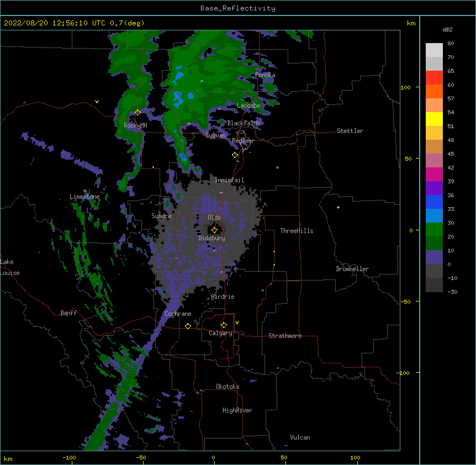Select the magenta 39–42 dBZ legend swatch
476x465 pixels.
pyautogui.click(x=434, y=174)
